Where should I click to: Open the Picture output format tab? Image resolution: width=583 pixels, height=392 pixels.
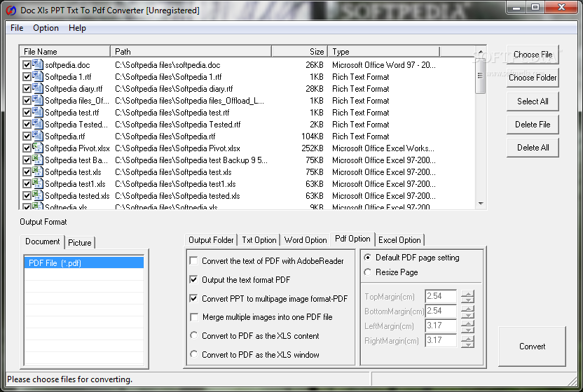(80, 243)
